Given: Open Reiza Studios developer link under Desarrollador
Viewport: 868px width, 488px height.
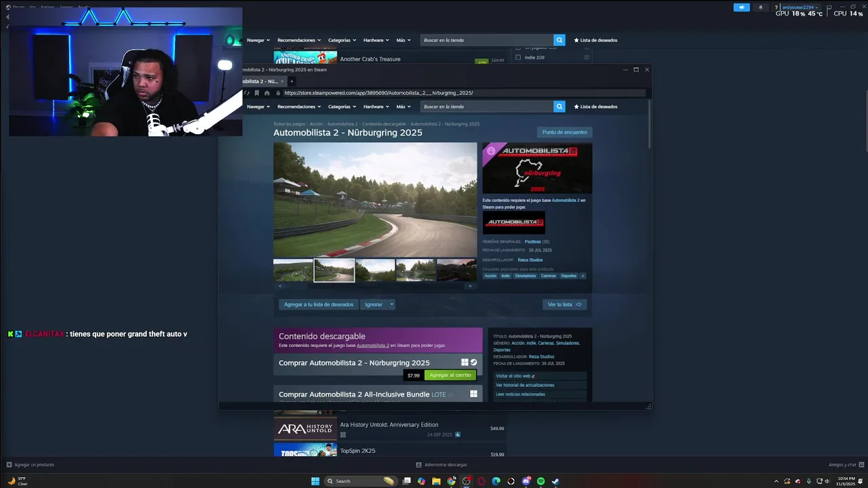Looking at the screenshot, I should [x=530, y=260].
